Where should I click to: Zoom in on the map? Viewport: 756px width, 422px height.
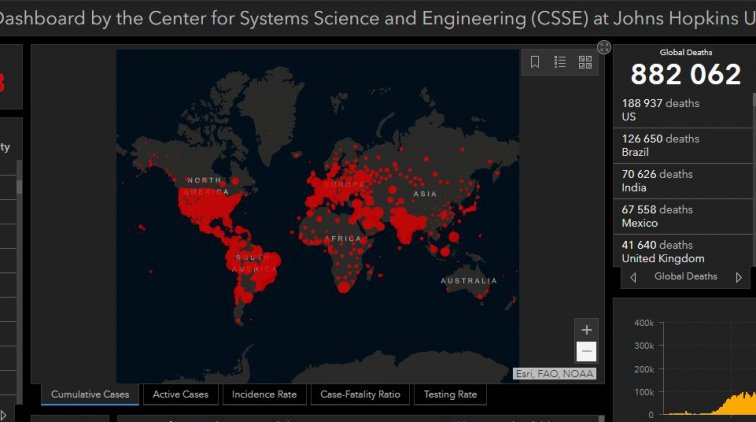click(587, 330)
